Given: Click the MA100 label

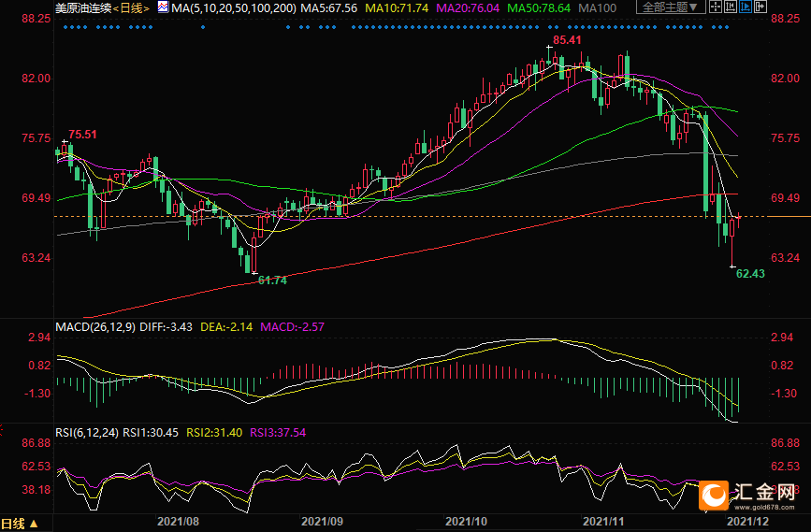Looking at the screenshot, I should [x=598, y=8].
